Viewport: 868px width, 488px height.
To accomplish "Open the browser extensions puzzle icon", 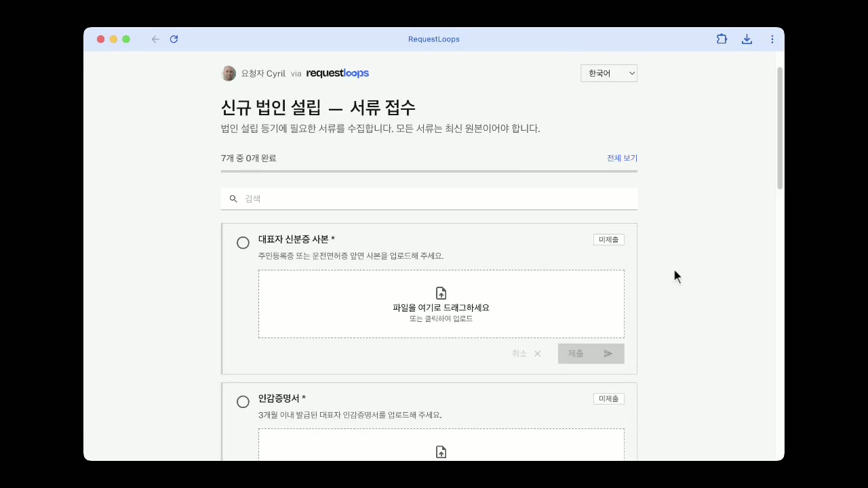I will click(722, 39).
